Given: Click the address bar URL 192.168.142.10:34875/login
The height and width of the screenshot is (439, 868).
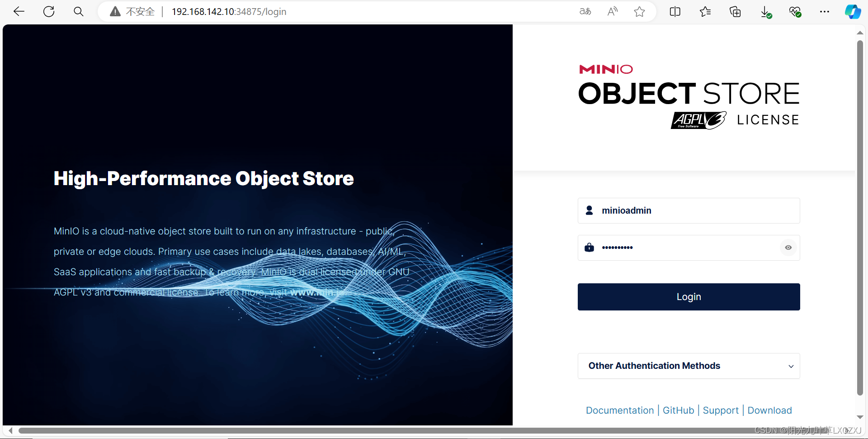Looking at the screenshot, I should click(x=229, y=12).
